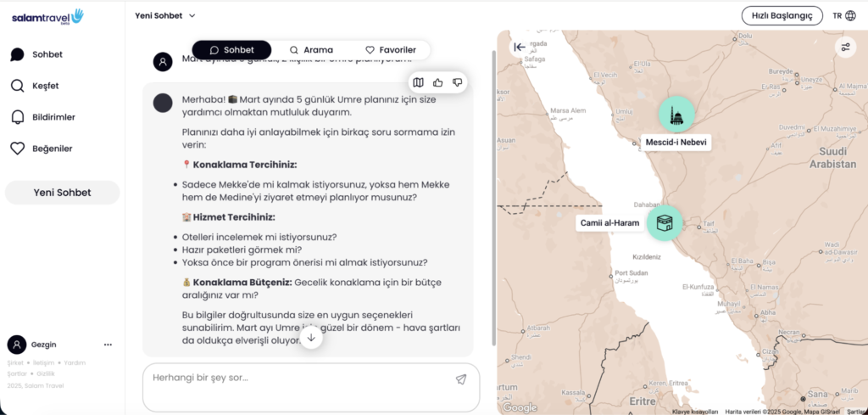868x415 pixels.
Task: Collapse the map panel with arrow icon
Action: pyautogui.click(x=519, y=48)
